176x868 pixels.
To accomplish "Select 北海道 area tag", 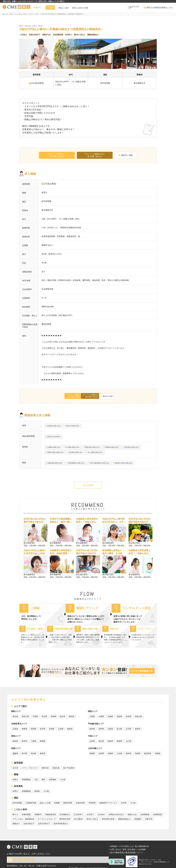I will coord(16,729).
